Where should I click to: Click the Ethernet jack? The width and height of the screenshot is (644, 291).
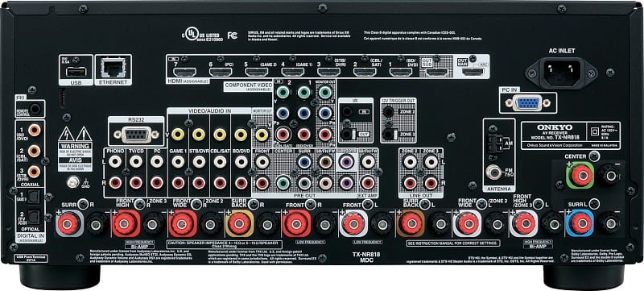(114, 68)
